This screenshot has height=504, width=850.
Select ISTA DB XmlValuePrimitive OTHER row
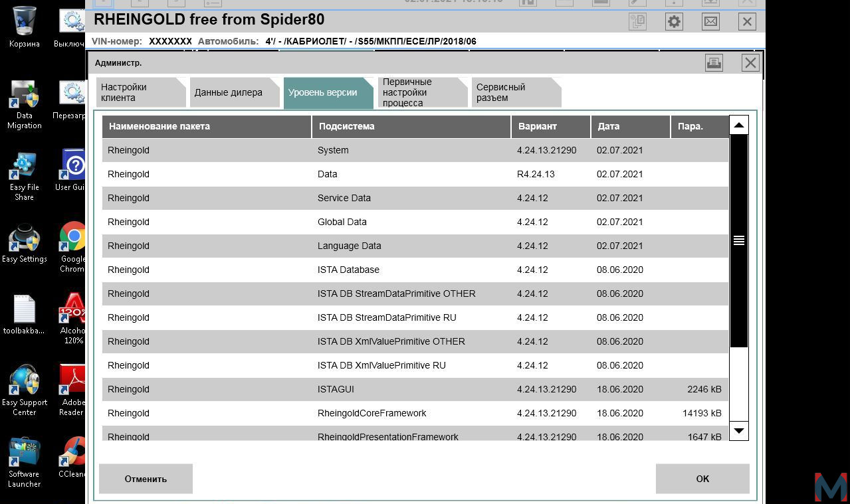(x=415, y=341)
